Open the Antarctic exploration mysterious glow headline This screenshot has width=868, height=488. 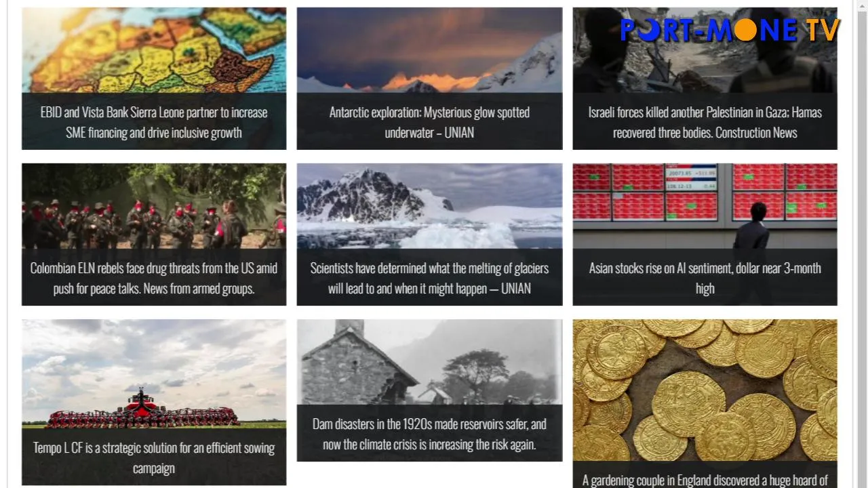(429, 123)
